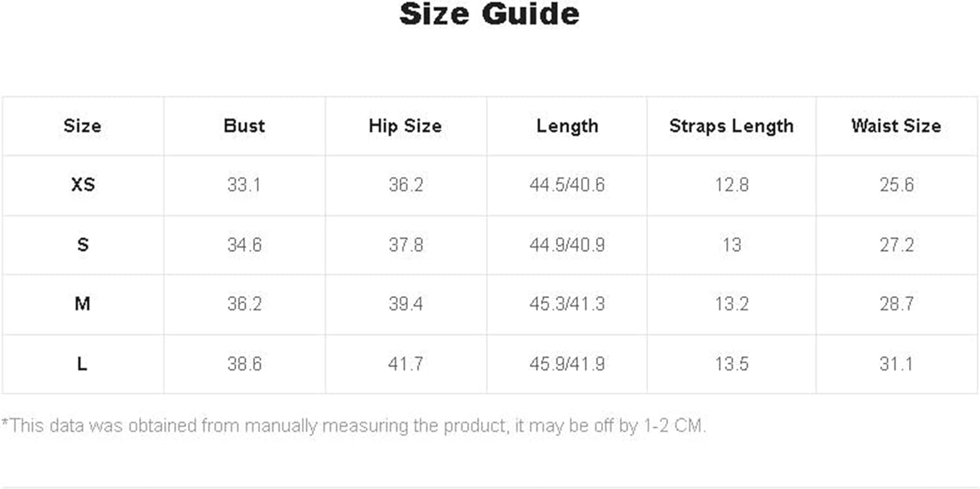The height and width of the screenshot is (489, 980).
Task: Click the manual measuring disclaimer note
Action: 354,426
